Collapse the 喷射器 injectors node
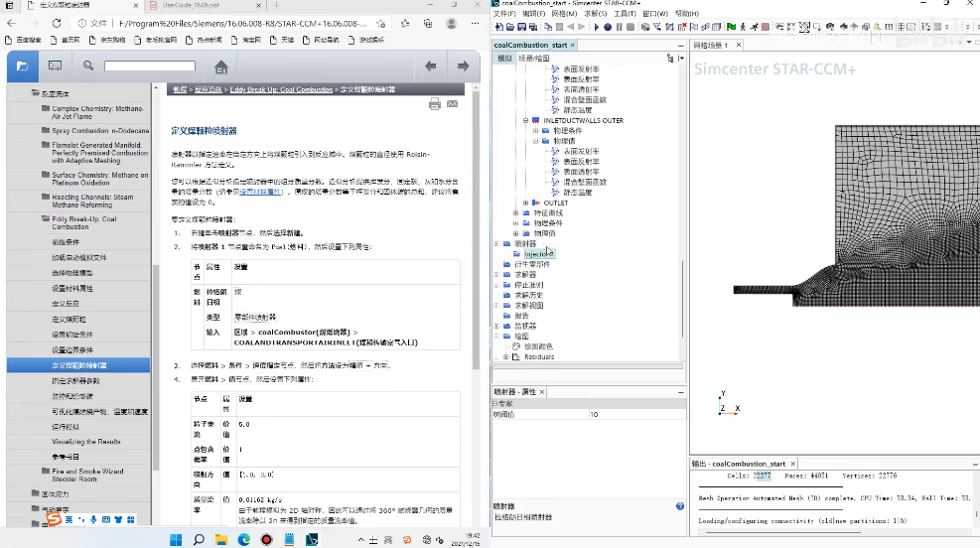This screenshot has width=980, height=548. pyautogui.click(x=496, y=243)
